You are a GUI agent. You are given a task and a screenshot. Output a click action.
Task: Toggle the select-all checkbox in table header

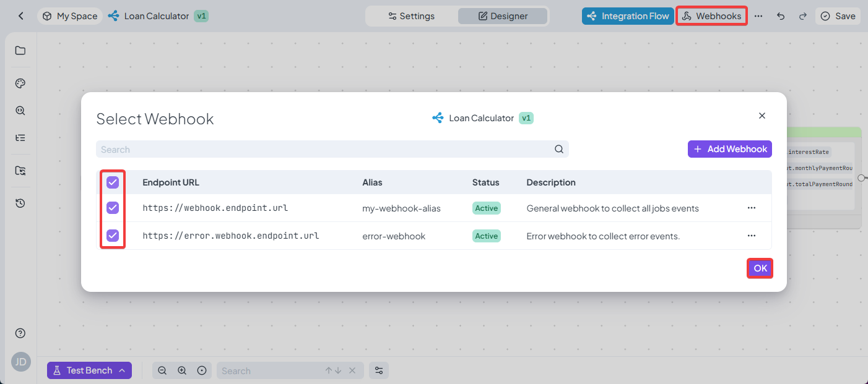113,182
